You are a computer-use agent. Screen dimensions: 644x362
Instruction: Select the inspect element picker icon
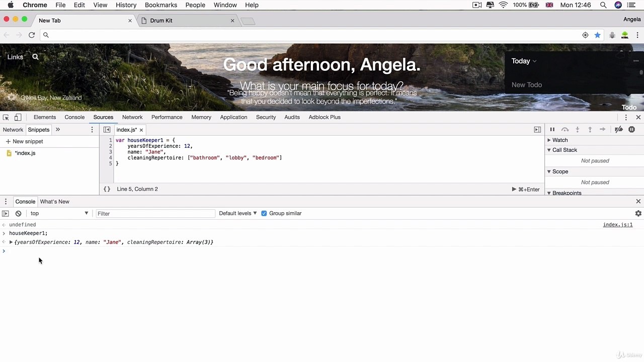pos(6,117)
